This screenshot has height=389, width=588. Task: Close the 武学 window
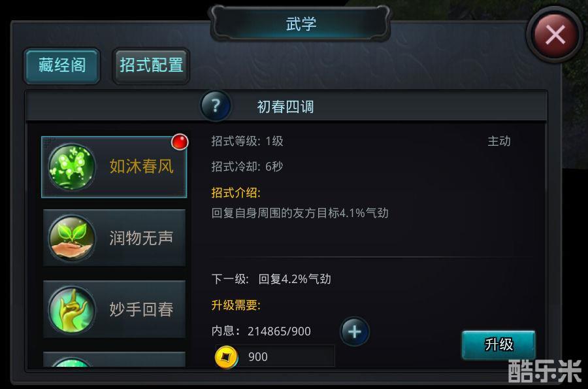pyautogui.click(x=555, y=35)
